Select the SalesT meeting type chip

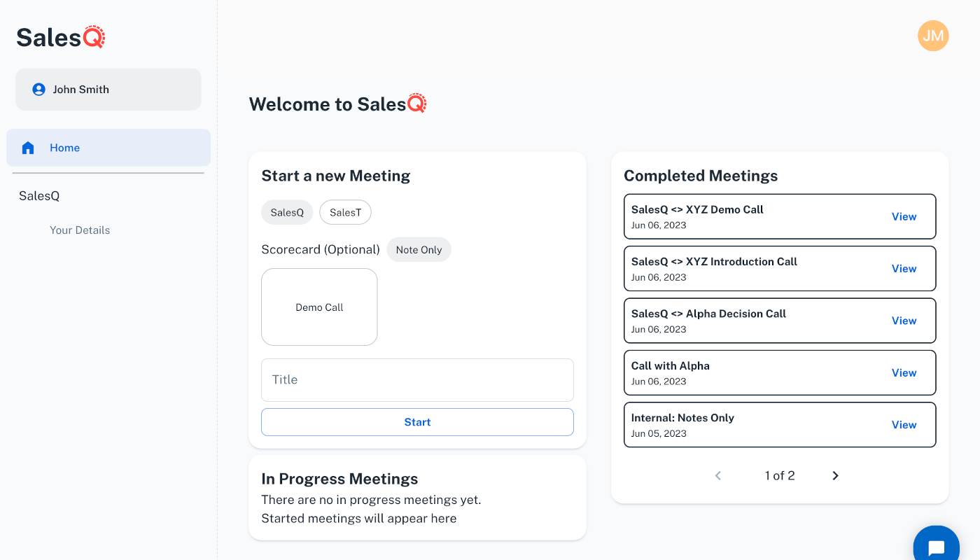point(345,213)
